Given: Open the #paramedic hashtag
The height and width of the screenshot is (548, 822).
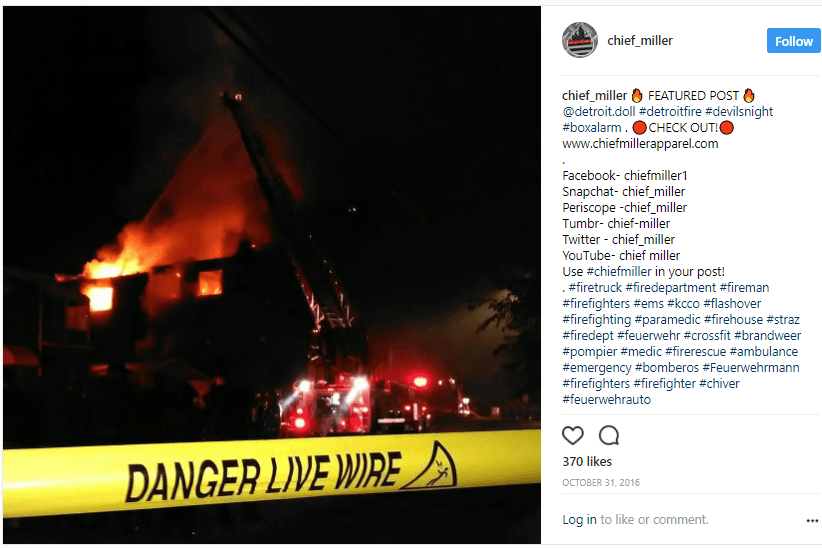Looking at the screenshot, I should tap(667, 320).
